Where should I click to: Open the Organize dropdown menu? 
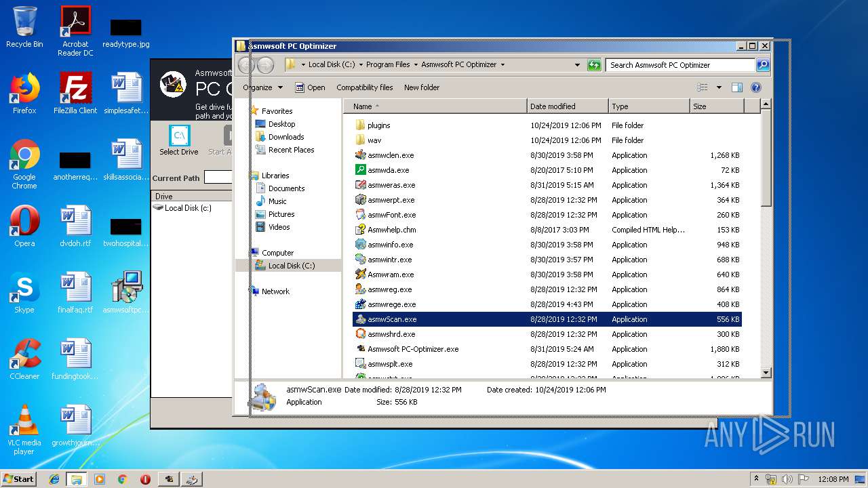[262, 87]
